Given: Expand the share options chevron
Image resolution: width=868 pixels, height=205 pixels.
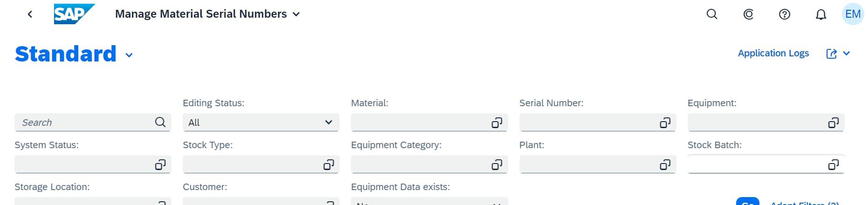Looking at the screenshot, I should point(847,54).
